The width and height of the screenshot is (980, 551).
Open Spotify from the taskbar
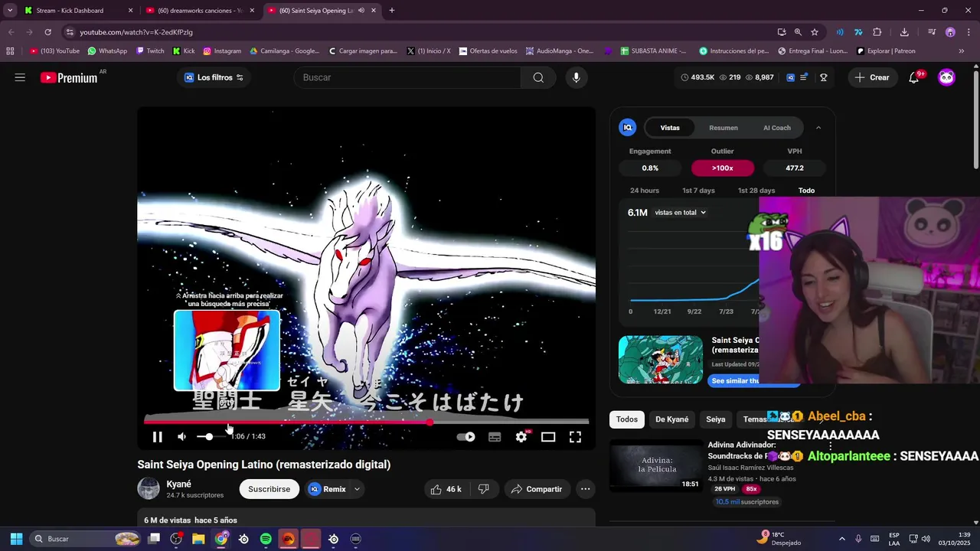pyautogui.click(x=266, y=539)
